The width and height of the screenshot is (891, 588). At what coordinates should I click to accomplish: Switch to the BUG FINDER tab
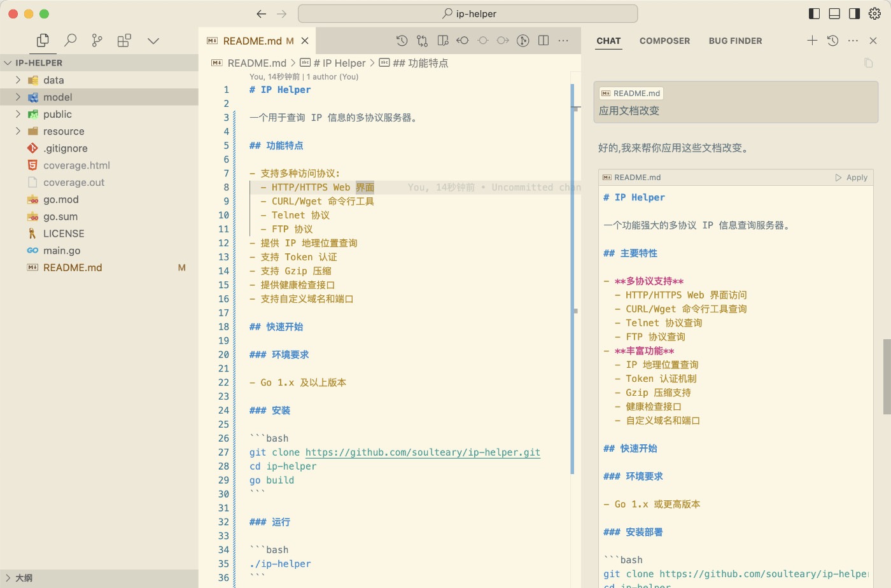(x=735, y=41)
